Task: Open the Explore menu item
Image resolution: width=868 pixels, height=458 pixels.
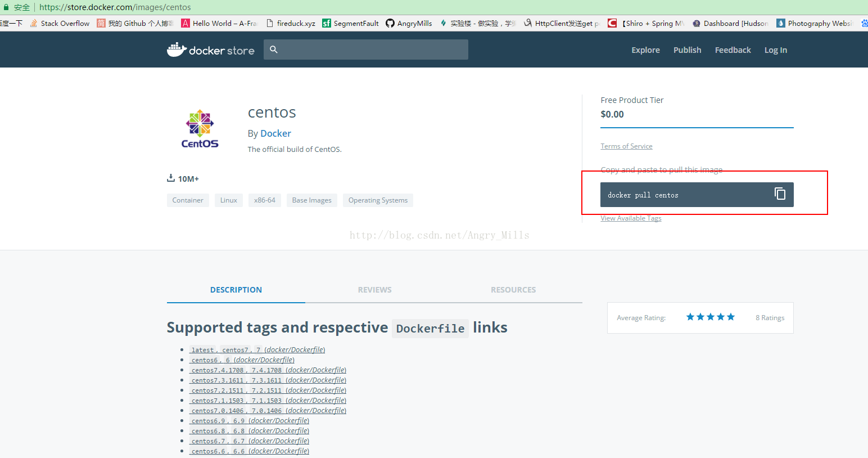Action: pos(645,50)
